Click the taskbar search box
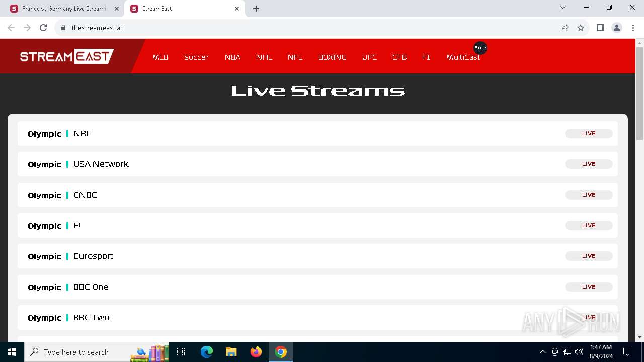 [x=96, y=352]
